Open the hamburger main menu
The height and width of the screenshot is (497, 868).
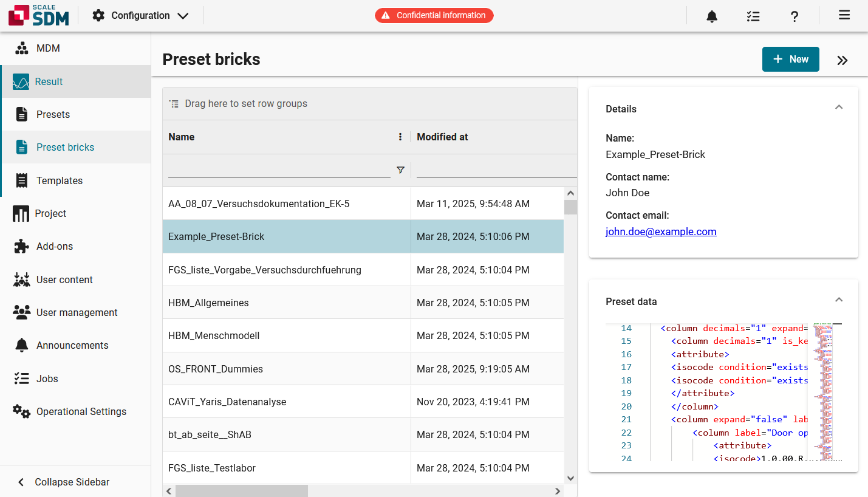click(844, 15)
